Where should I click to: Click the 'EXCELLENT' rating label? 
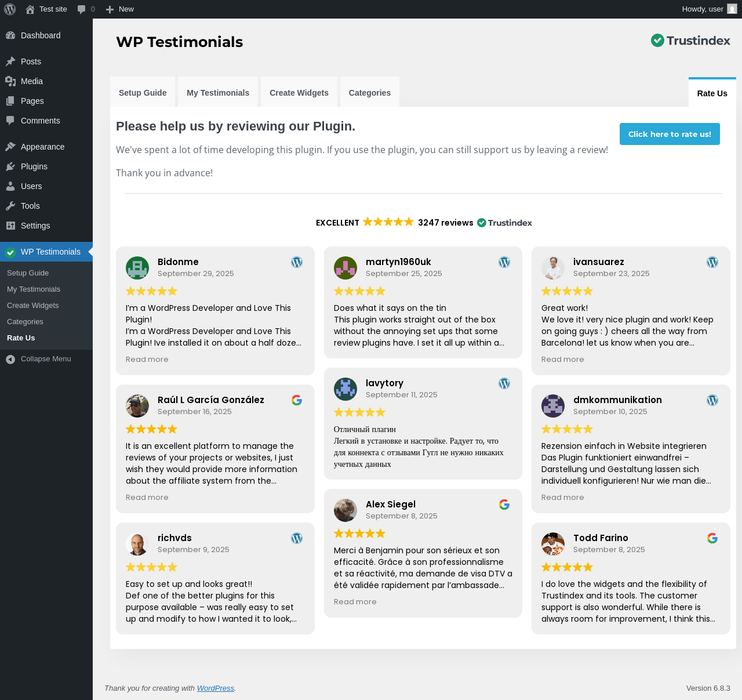pyautogui.click(x=337, y=223)
